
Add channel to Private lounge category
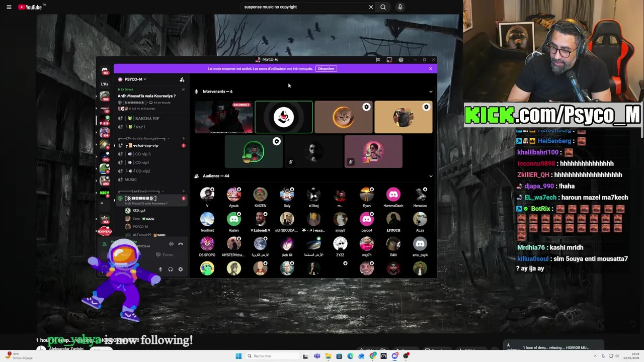[x=184, y=138]
